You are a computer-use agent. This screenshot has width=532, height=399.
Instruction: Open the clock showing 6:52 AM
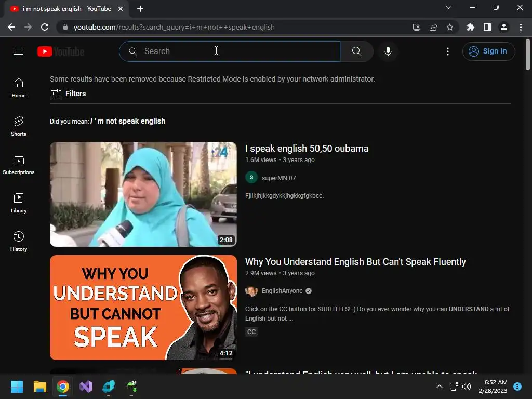coord(493,387)
